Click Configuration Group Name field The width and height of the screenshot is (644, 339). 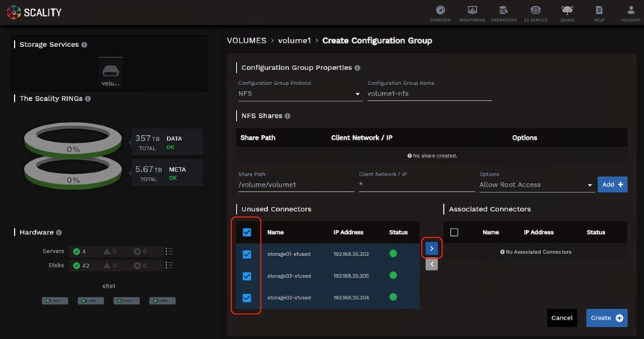(x=430, y=93)
